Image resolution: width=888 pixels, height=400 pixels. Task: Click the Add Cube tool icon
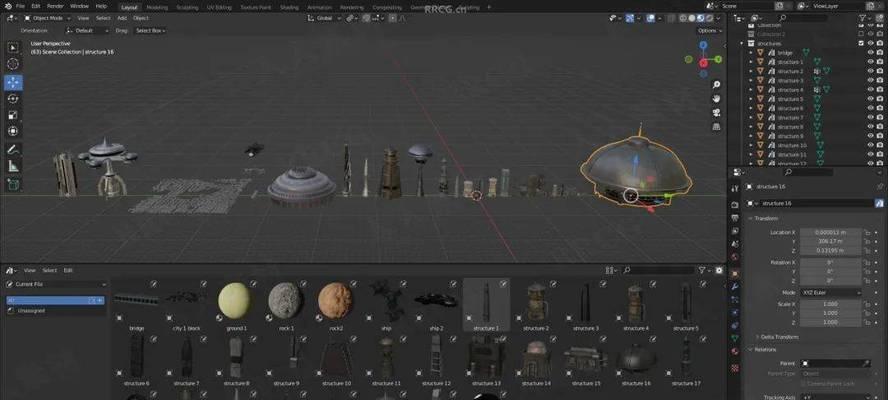(13, 184)
